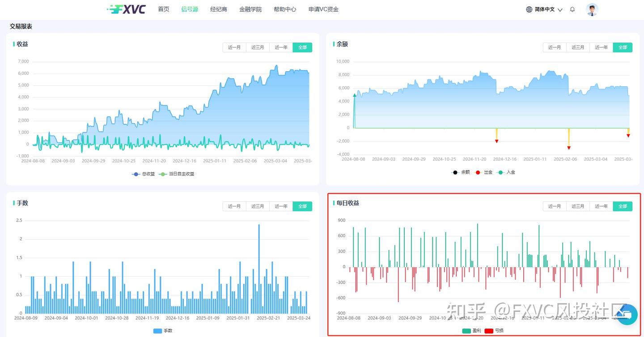Go to 金融学院 menu item

click(x=250, y=9)
